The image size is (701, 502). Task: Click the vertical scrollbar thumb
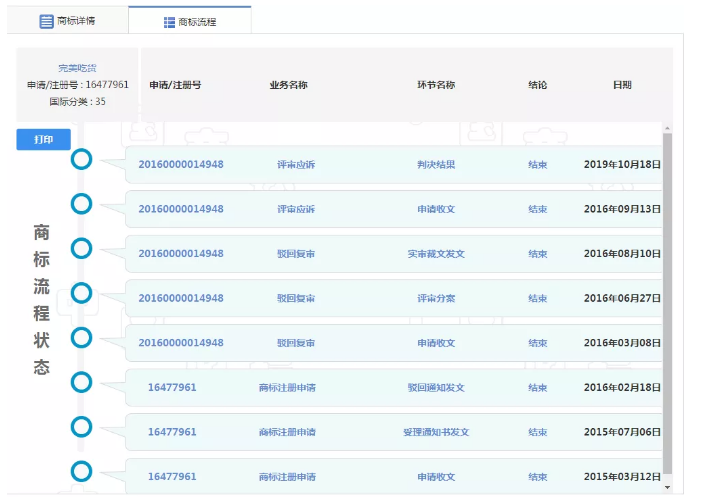667,303
